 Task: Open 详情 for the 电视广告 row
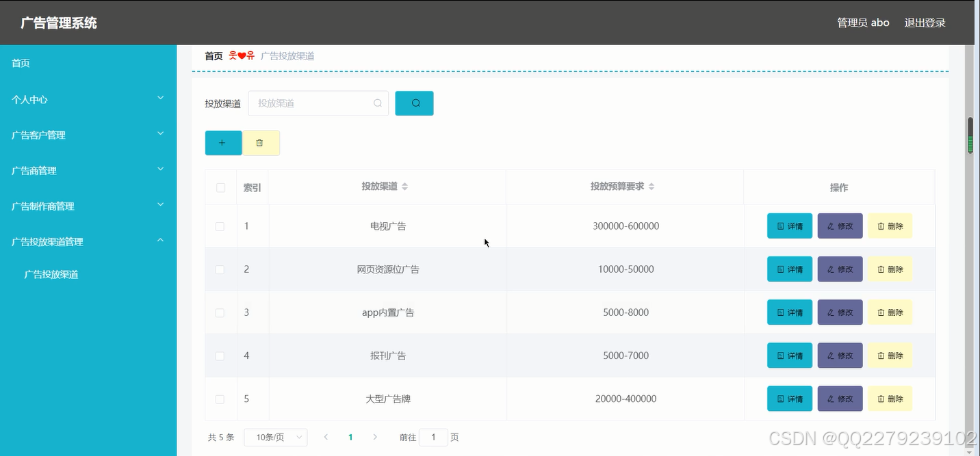click(789, 226)
